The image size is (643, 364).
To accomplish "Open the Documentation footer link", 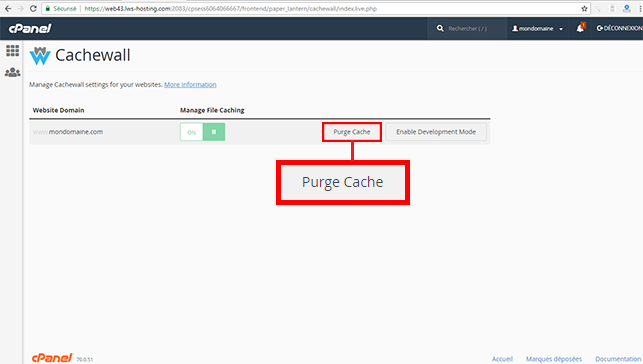I will point(618,359).
